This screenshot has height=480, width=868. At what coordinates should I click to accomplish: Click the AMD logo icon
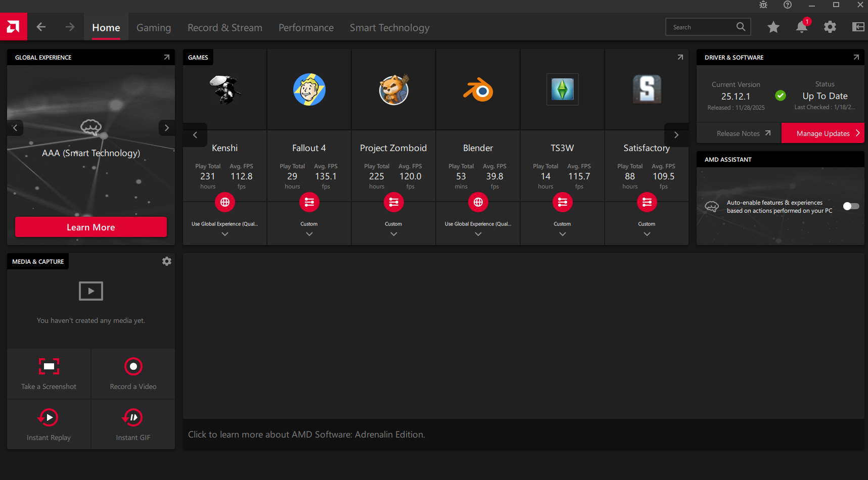click(x=13, y=27)
